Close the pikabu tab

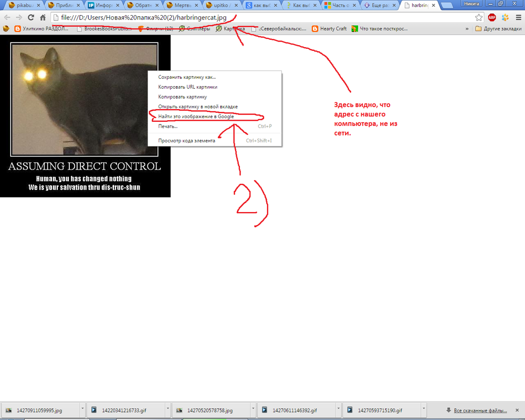(38, 5)
